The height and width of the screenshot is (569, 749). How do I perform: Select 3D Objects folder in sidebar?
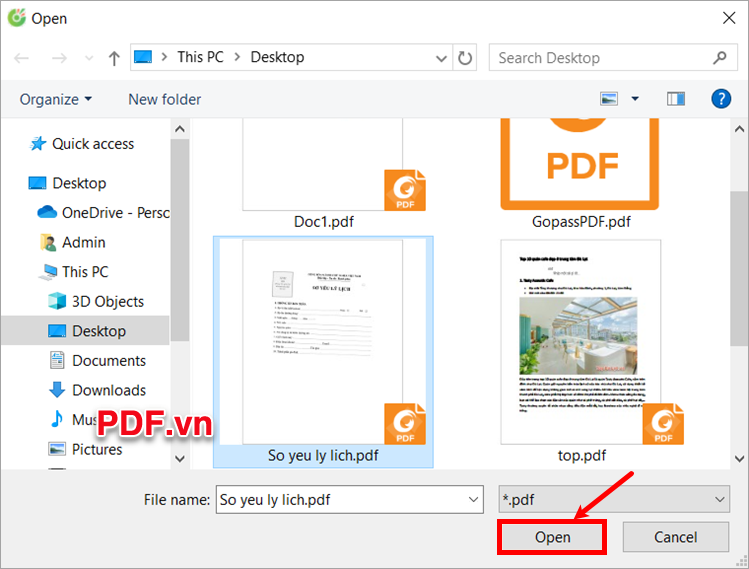107,301
